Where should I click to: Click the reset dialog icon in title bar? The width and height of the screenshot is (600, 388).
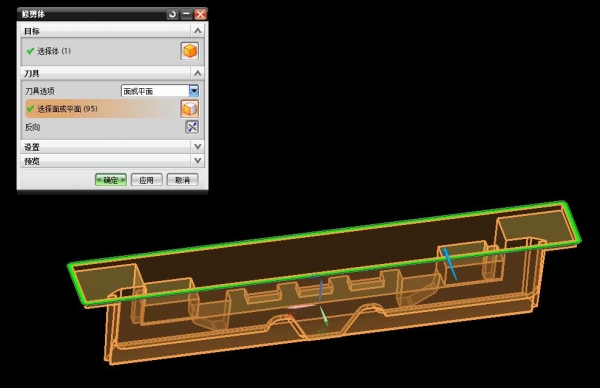[x=172, y=15]
